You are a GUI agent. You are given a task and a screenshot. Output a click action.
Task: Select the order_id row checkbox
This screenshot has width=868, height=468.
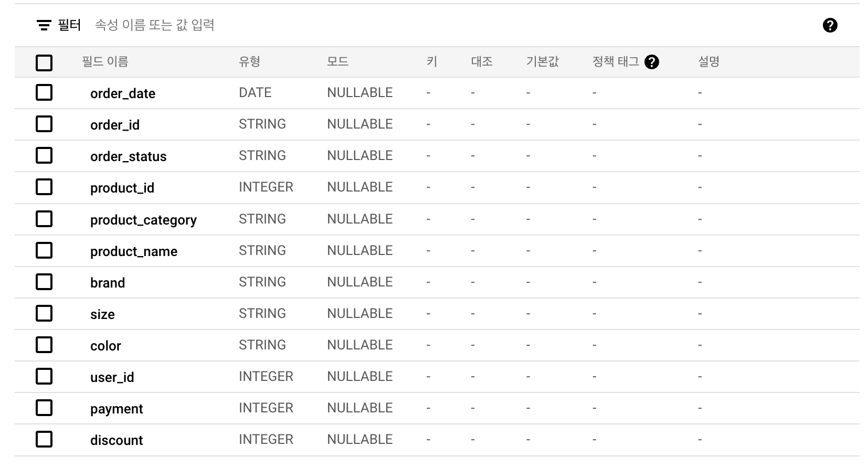(44, 124)
